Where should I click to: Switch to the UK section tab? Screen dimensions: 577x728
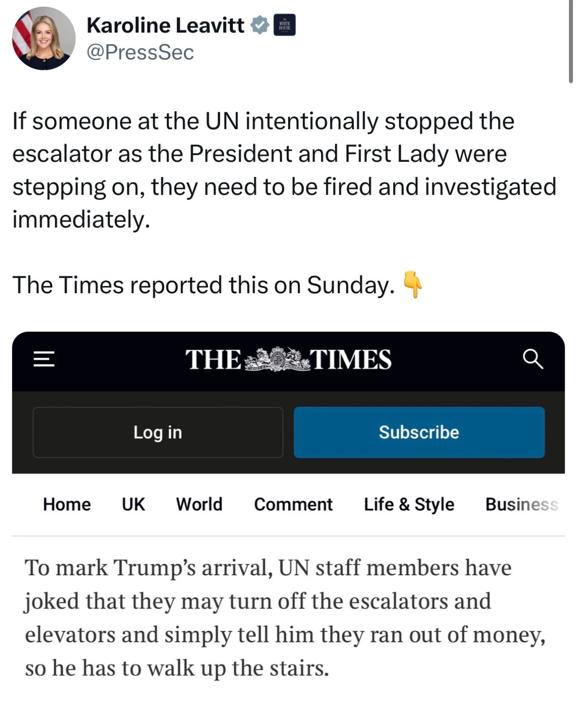pos(133,504)
